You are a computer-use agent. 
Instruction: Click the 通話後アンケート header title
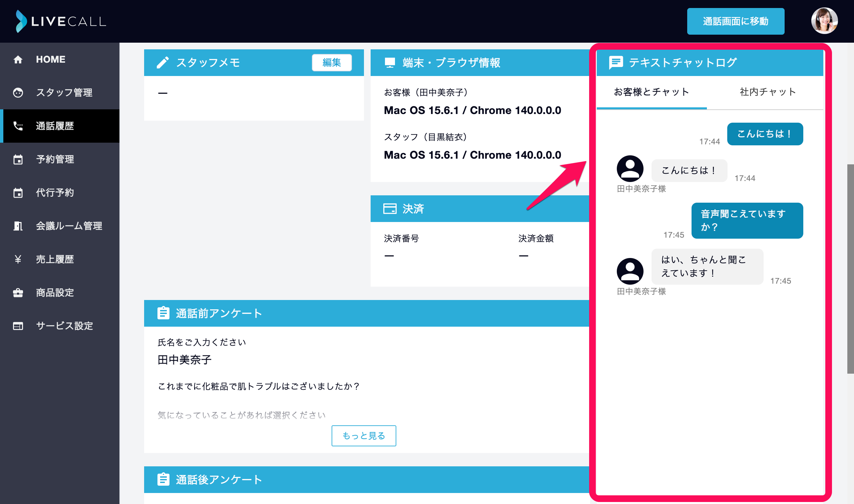(219, 480)
